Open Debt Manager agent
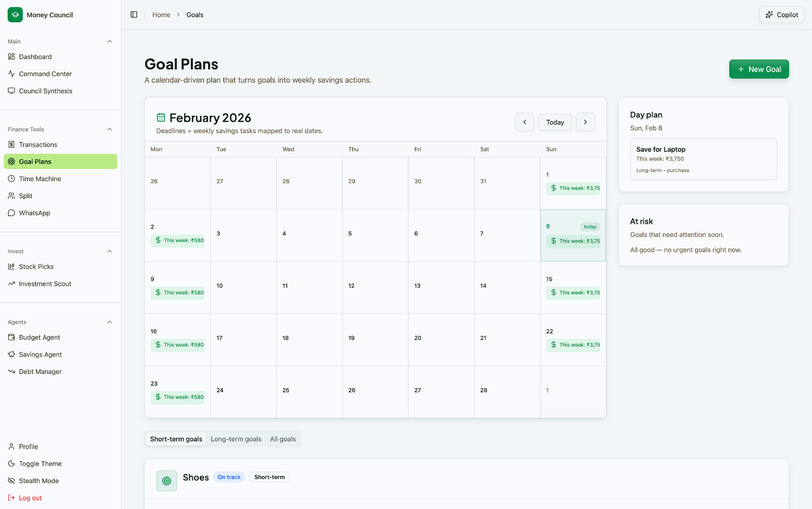Image resolution: width=812 pixels, height=509 pixels. 40,371
